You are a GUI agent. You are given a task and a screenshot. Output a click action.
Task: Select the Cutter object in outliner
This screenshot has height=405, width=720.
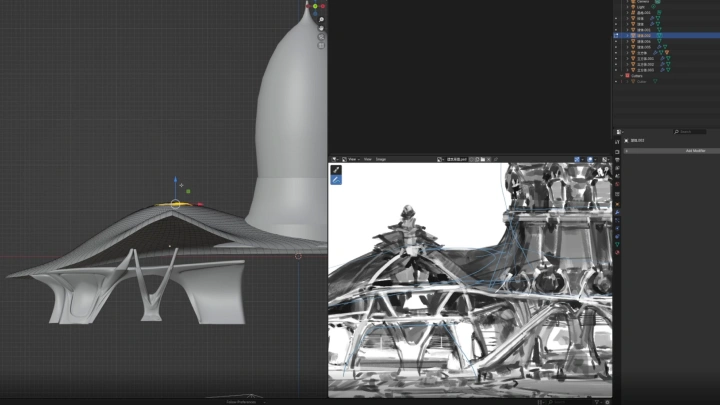(x=641, y=81)
